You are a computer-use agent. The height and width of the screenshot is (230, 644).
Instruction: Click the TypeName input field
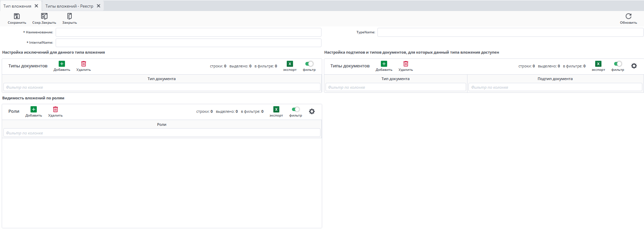tap(510, 32)
